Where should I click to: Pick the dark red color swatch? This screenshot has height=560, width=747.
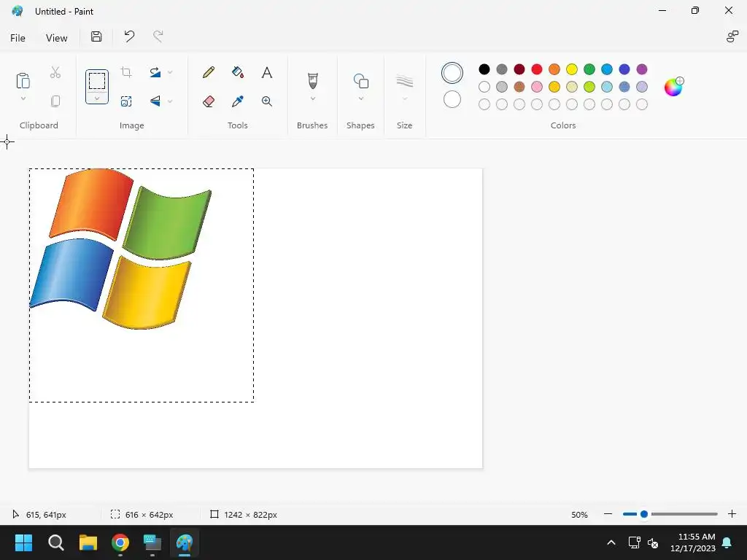pos(519,69)
